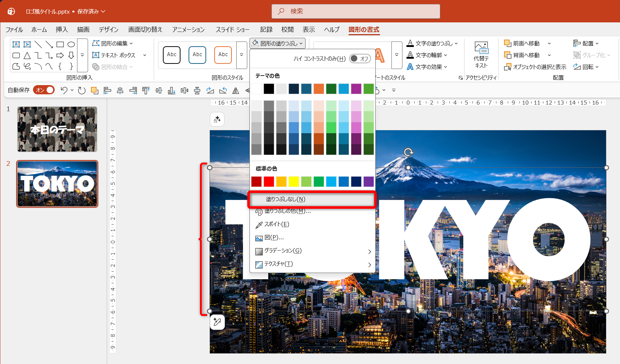
Task: Choose 図(P)... from the fill menu
Action: 312,238
